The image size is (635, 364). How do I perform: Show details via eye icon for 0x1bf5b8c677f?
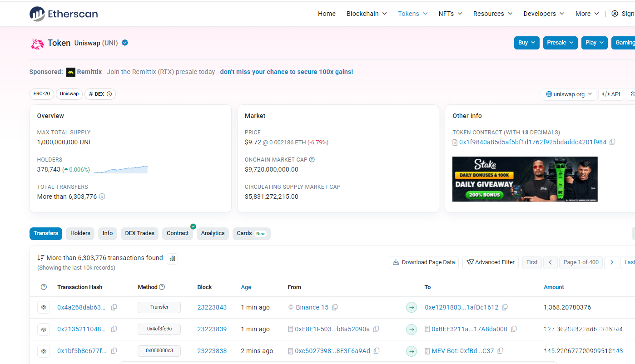[x=44, y=351]
